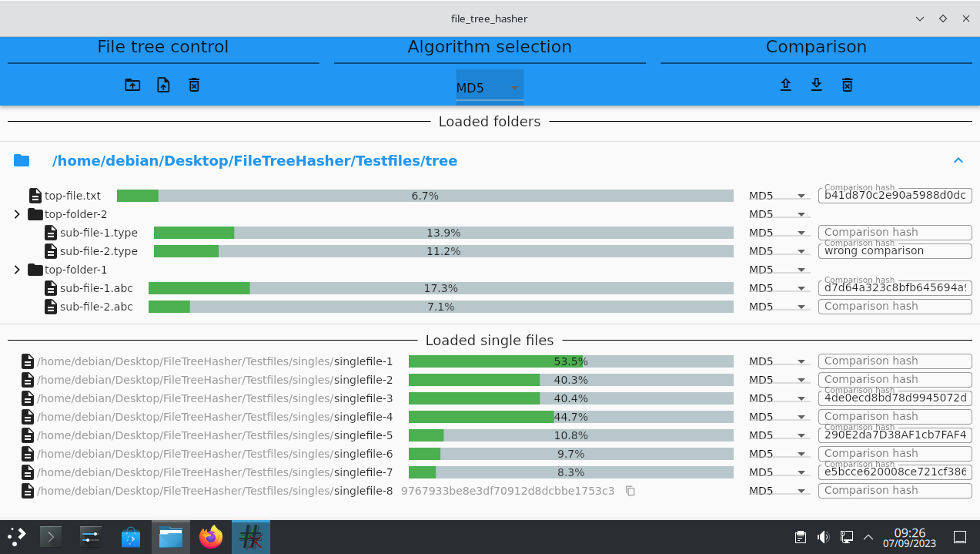Open the algorithm dropdown for singlefile-1

[x=778, y=361]
